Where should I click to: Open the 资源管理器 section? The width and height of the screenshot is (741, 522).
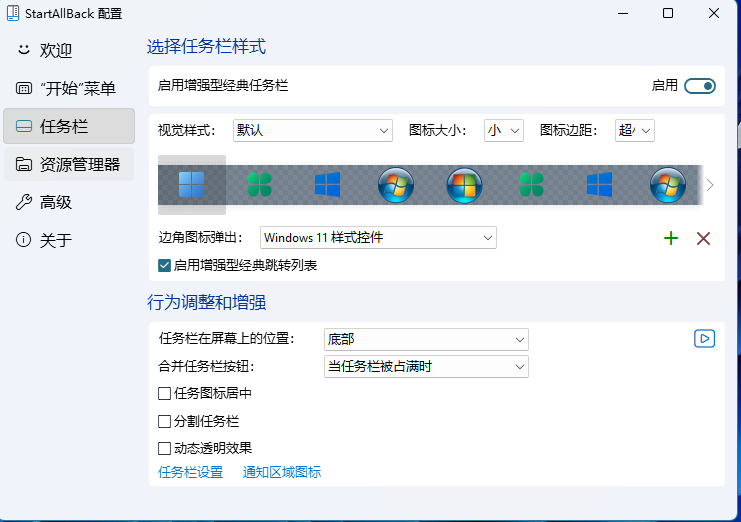68,164
